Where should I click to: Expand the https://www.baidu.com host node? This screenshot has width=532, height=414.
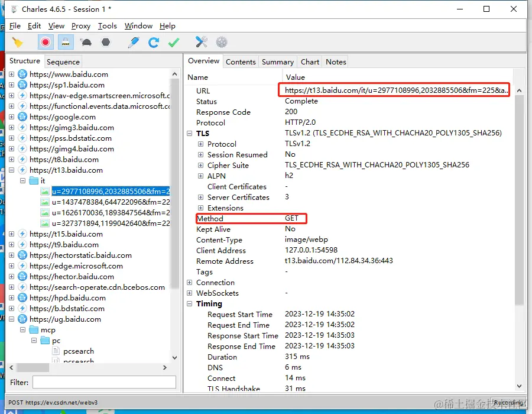[x=12, y=74]
